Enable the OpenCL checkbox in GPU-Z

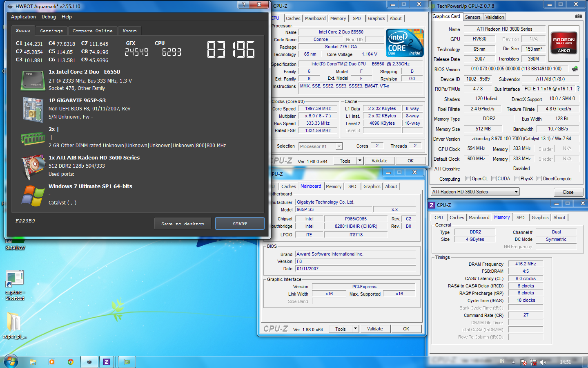pos(468,179)
